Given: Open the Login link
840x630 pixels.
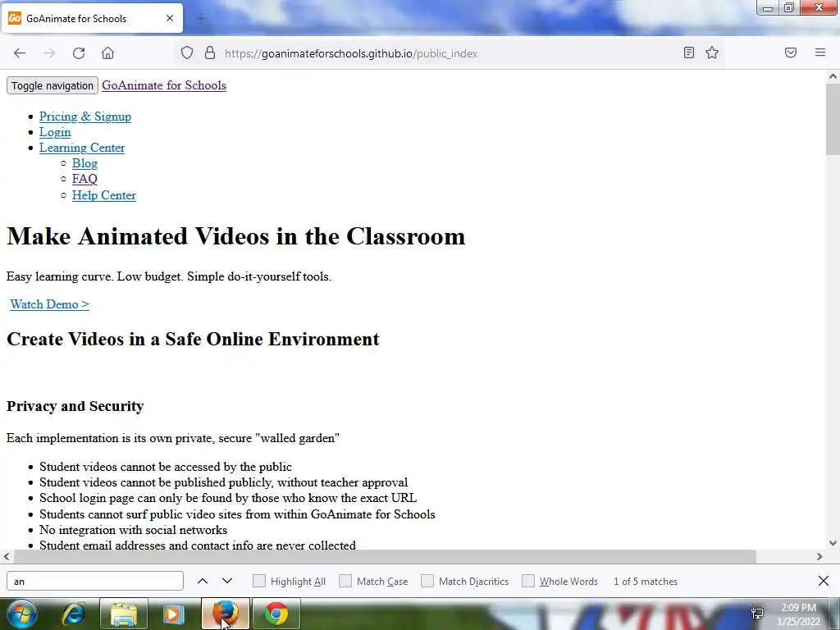Looking at the screenshot, I should click(x=55, y=132).
